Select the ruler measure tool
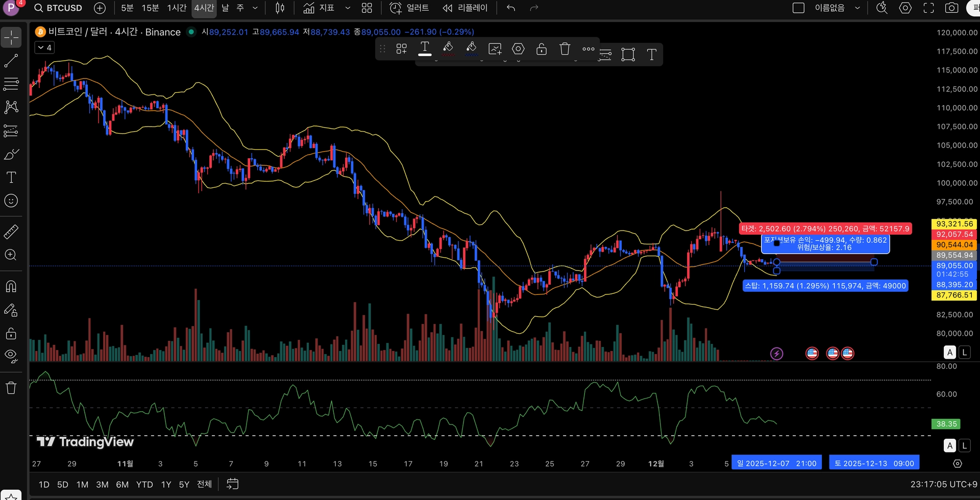Image resolution: width=980 pixels, height=500 pixels. click(x=11, y=232)
